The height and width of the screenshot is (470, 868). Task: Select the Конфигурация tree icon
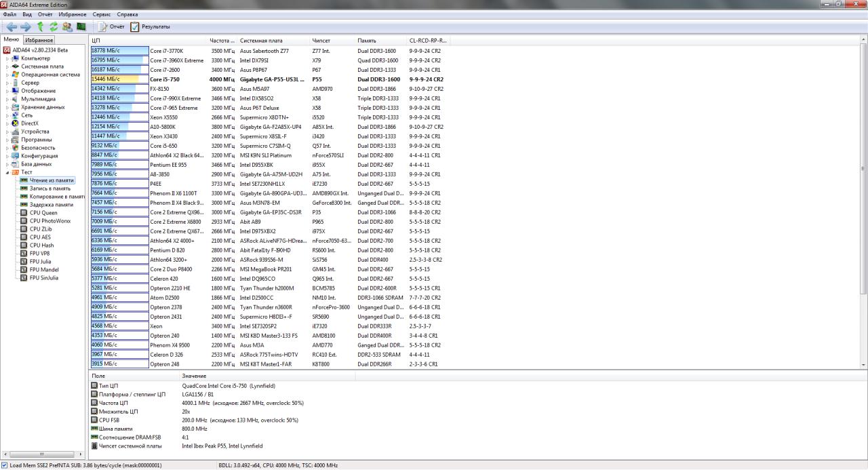coord(16,156)
